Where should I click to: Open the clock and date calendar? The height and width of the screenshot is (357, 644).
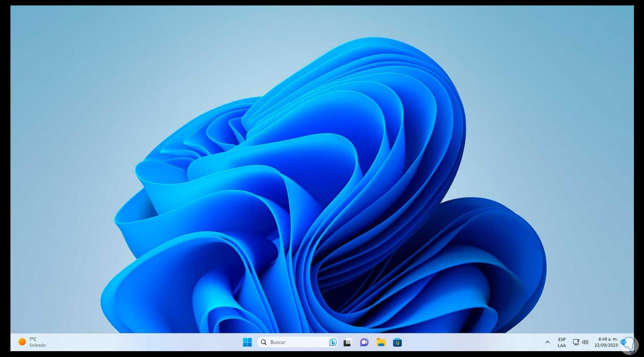[x=606, y=342]
